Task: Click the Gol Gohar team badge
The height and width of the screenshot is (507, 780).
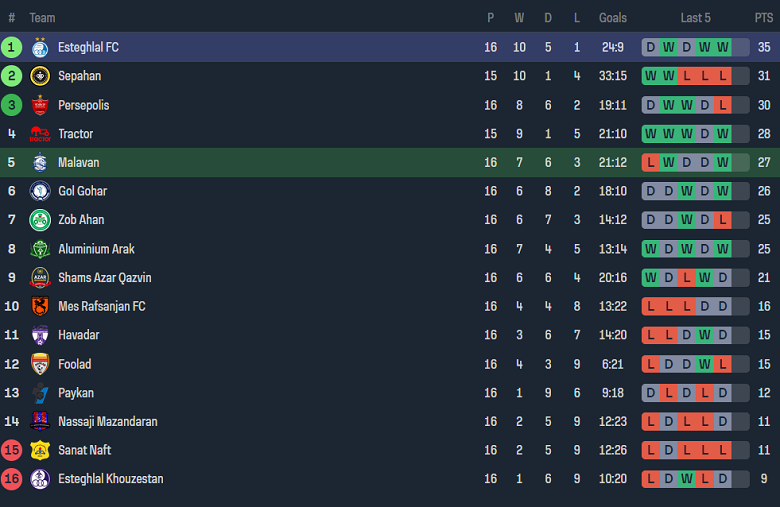Action: (x=40, y=191)
